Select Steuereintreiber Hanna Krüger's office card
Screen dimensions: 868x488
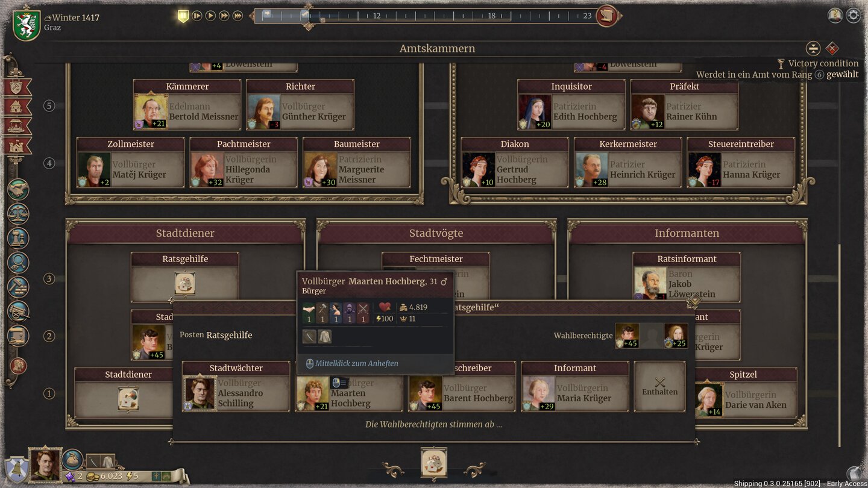[741, 163]
